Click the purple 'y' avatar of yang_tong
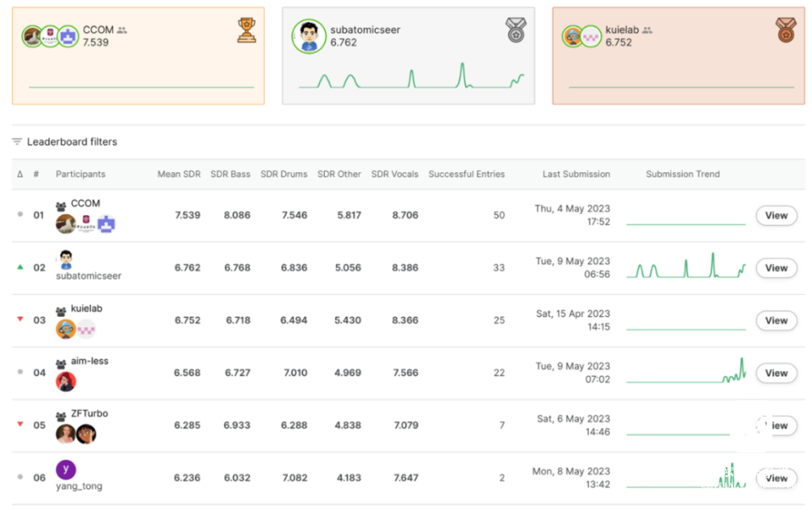Image resolution: width=812 pixels, height=510 pixels. point(66,469)
